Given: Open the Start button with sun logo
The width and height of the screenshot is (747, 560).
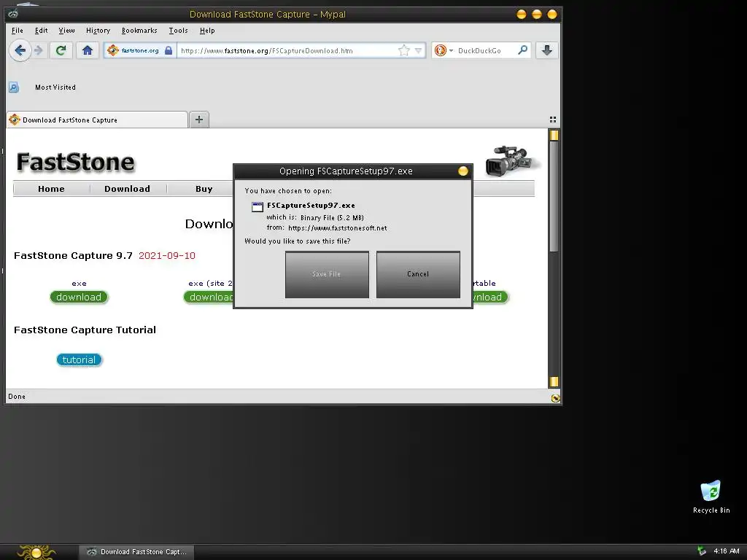Looking at the screenshot, I should 37,552.
